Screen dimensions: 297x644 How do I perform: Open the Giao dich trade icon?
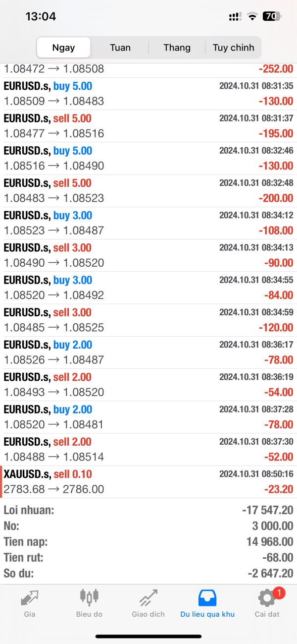(x=148, y=598)
